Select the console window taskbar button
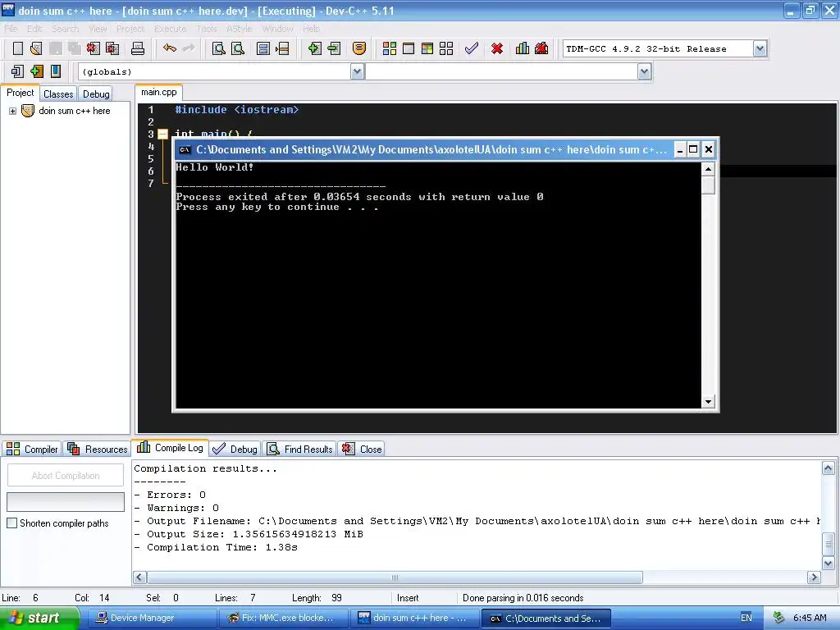Screen dimensions: 840x630 point(546,618)
